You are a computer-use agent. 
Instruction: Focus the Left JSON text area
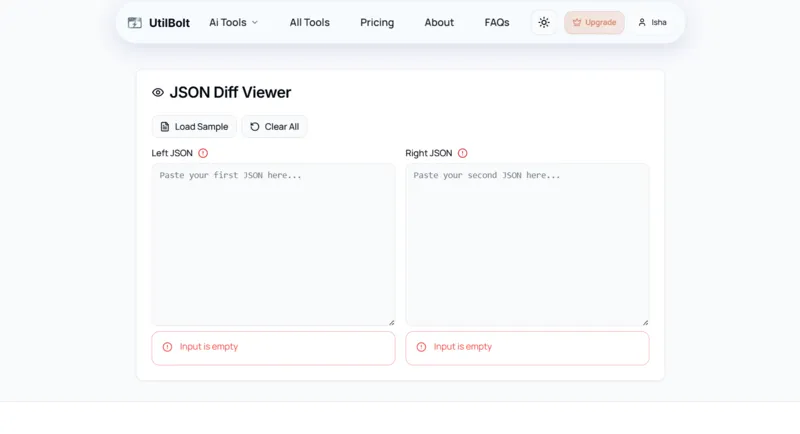tap(273, 244)
